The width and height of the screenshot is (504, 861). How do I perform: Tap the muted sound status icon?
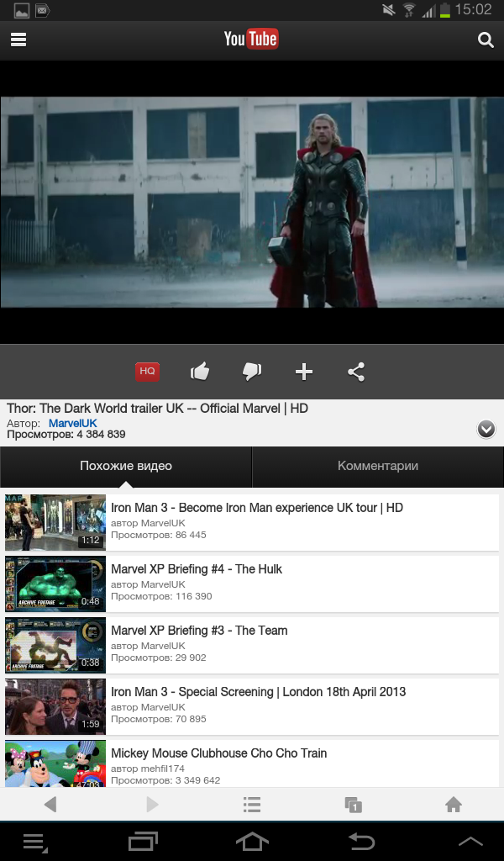[389, 10]
